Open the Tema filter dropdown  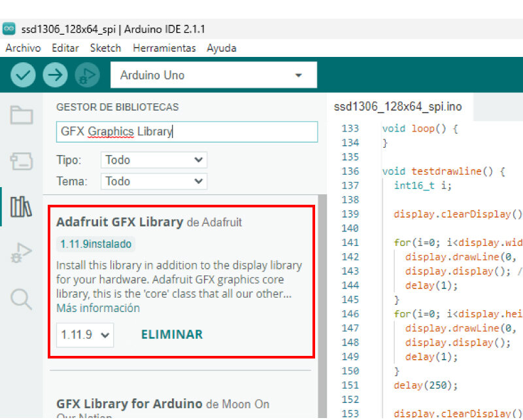[154, 181]
